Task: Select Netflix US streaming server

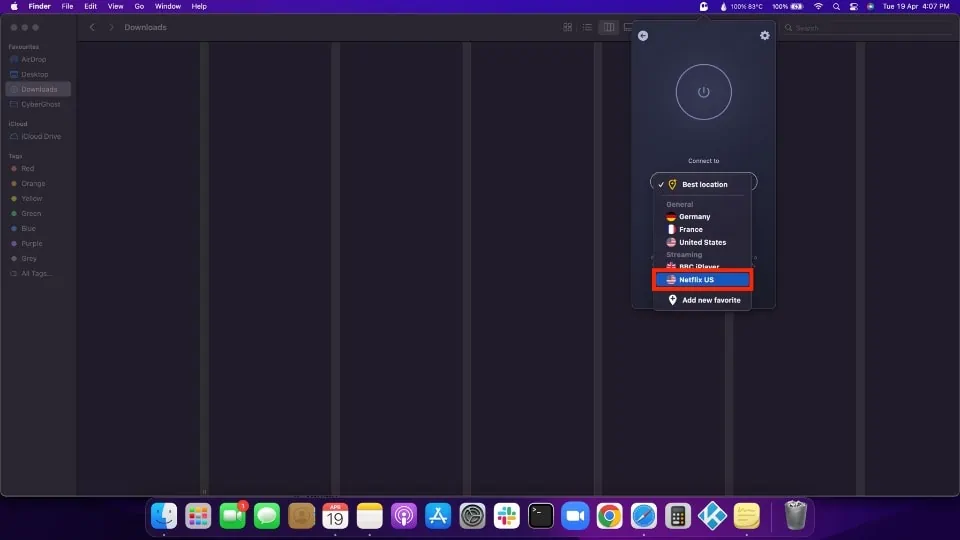Action: coord(702,280)
